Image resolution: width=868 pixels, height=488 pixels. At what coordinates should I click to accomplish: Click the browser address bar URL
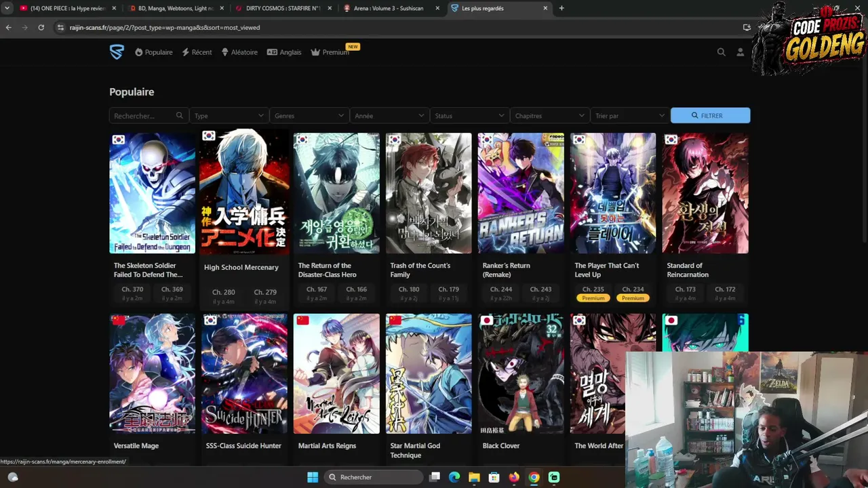(x=165, y=28)
